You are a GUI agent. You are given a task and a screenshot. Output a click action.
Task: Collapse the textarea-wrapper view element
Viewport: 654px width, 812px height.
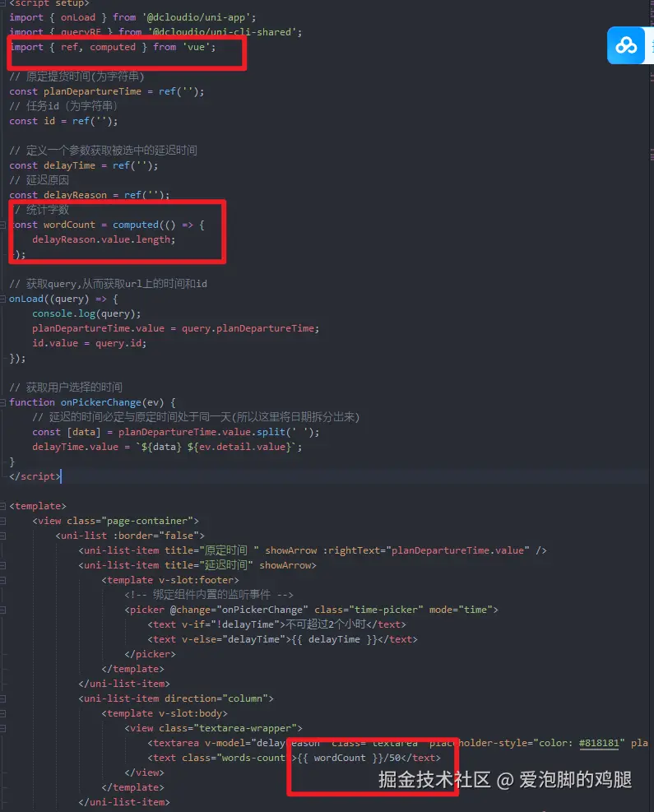coord(3,728)
